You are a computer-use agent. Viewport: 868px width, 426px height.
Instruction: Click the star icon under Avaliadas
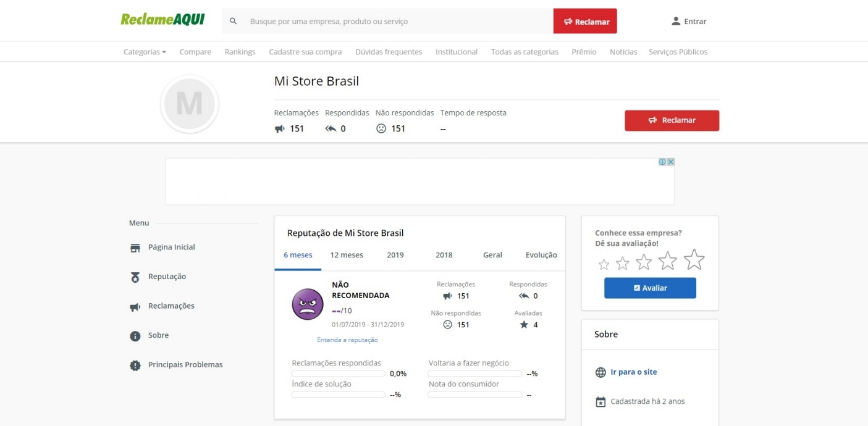click(524, 324)
